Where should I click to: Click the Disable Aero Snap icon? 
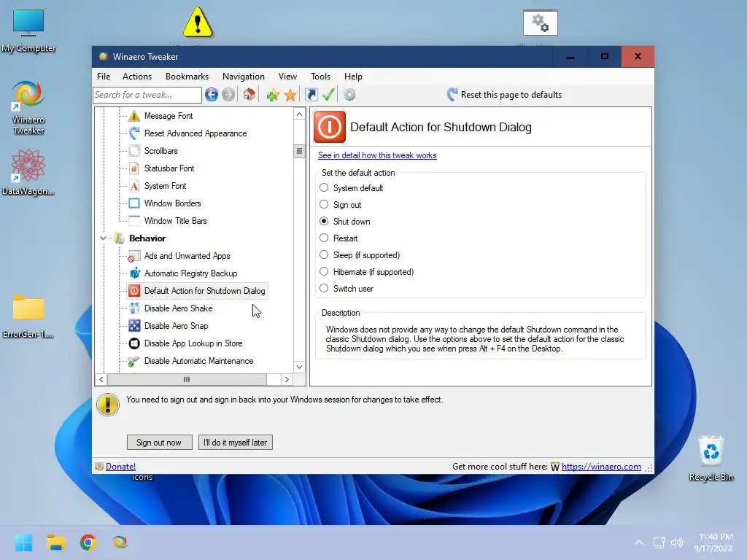click(x=134, y=326)
